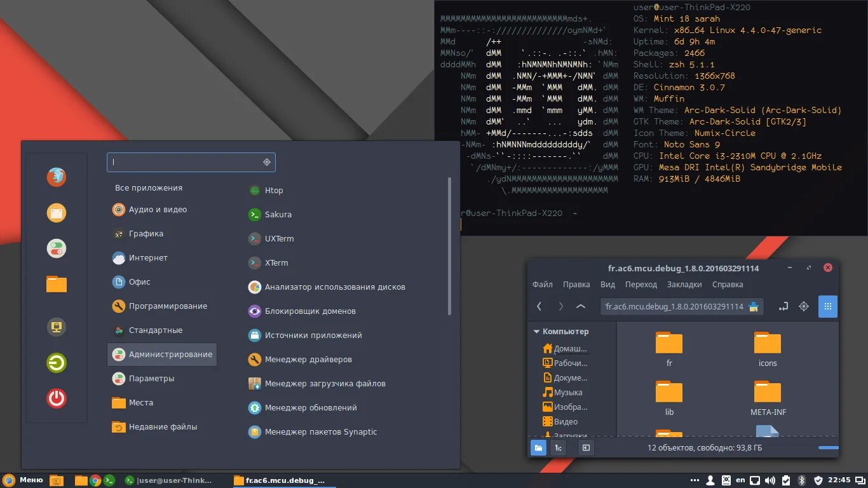Image resolution: width=868 pixels, height=488 pixels.
Task: Collapse the Компьютер section in sidebar
Action: coord(537,332)
